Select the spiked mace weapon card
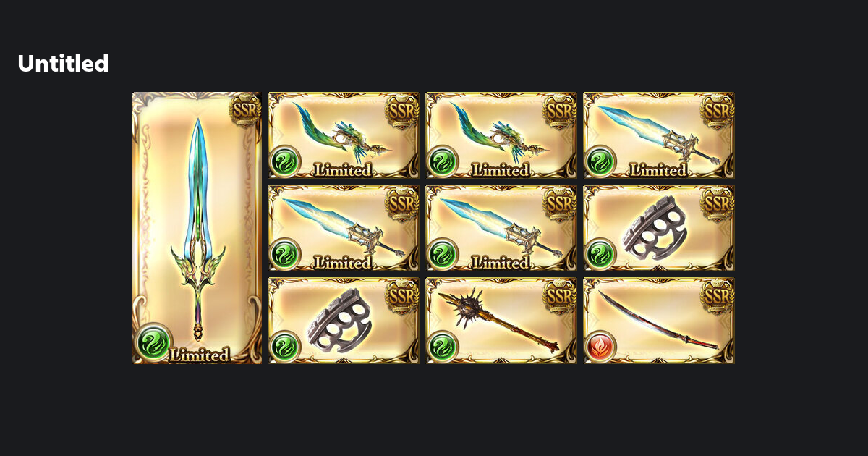The image size is (868, 456). (x=501, y=321)
